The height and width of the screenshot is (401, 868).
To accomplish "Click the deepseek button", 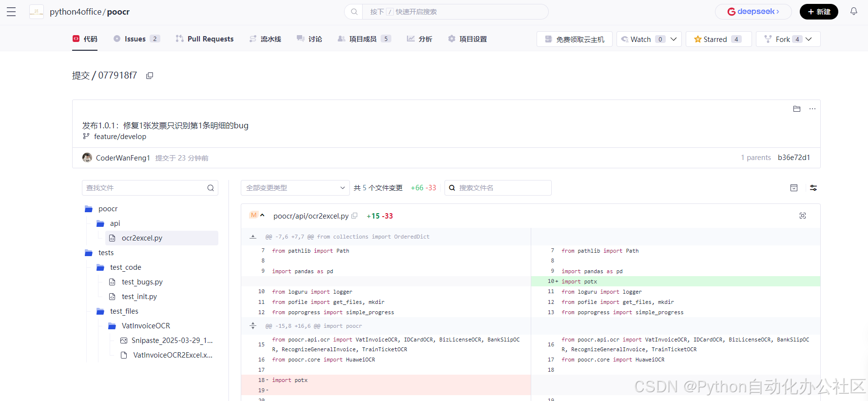I will click(x=753, y=12).
